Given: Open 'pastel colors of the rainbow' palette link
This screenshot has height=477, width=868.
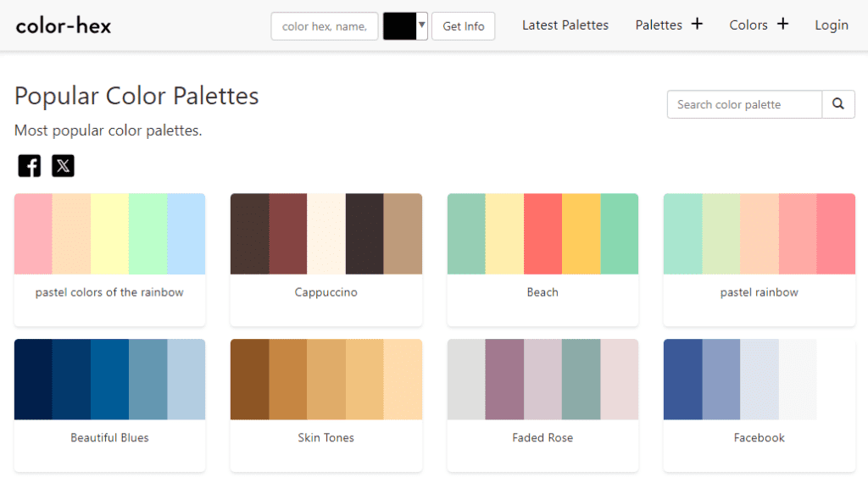Looking at the screenshot, I should click(109, 292).
